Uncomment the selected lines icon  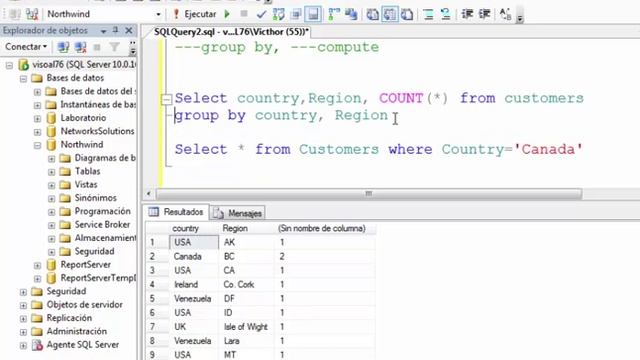click(445, 15)
